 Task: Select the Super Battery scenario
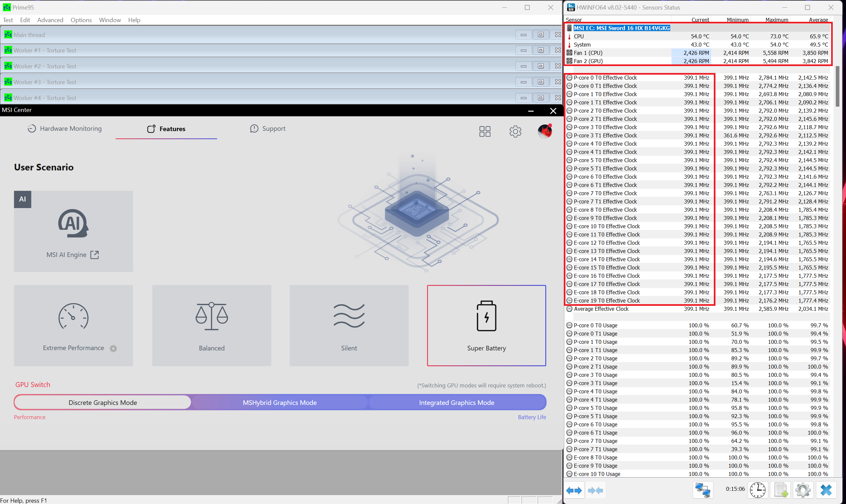pyautogui.click(x=486, y=325)
